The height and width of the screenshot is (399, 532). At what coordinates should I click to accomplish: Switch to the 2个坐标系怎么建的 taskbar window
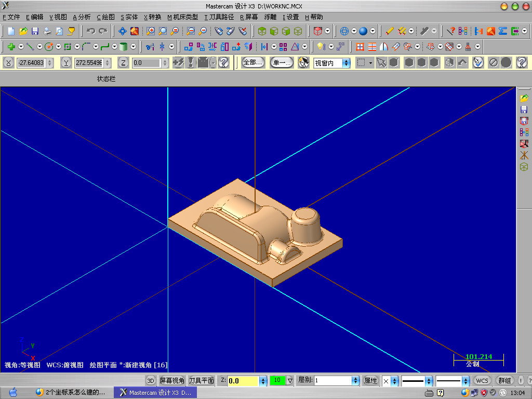click(x=71, y=393)
